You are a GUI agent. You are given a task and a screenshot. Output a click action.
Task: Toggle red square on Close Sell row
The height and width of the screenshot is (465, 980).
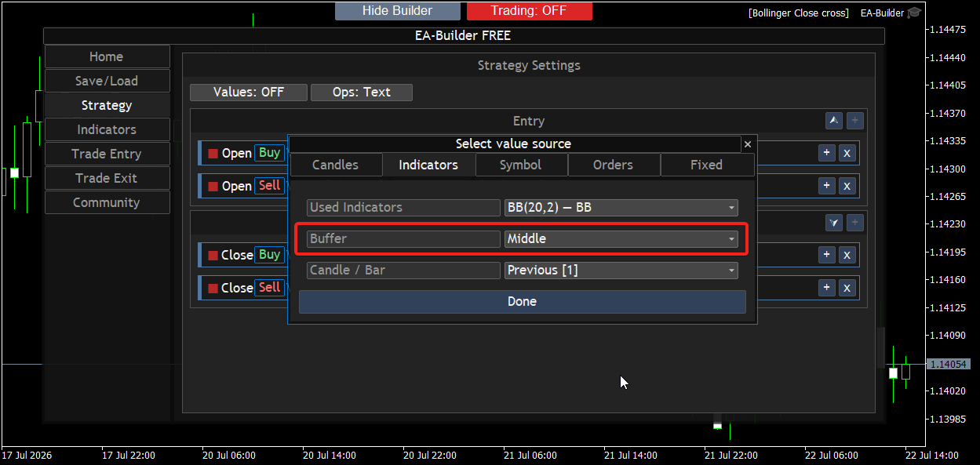(213, 289)
